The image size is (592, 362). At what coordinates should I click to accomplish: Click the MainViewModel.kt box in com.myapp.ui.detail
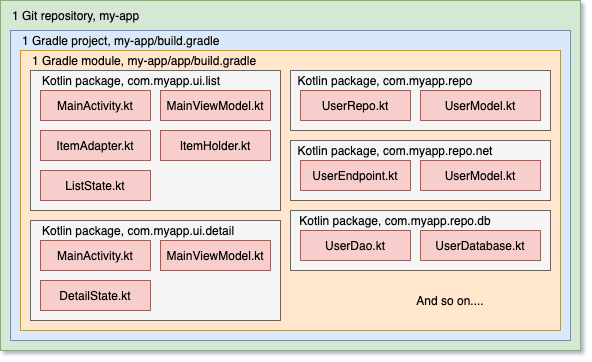[215, 256]
